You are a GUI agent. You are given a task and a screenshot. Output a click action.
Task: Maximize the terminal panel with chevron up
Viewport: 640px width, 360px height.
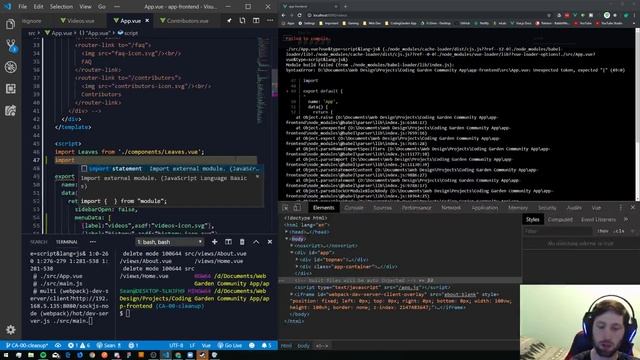(x=256, y=242)
